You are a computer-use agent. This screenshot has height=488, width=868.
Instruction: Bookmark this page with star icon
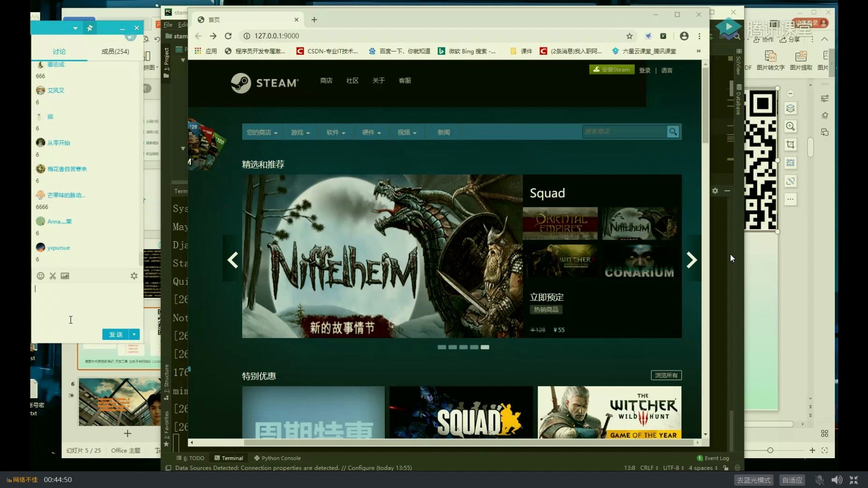click(x=629, y=36)
